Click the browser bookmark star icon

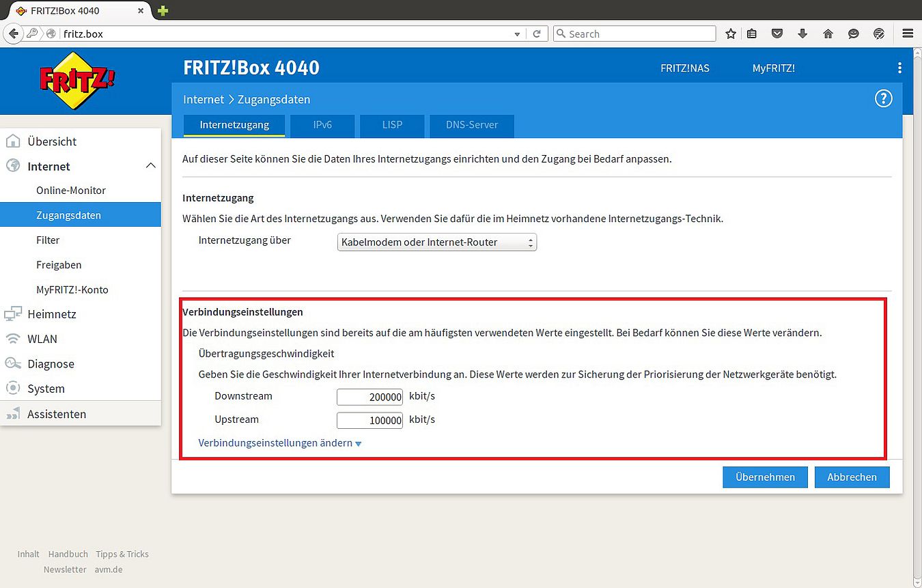click(x=731, y=33)
